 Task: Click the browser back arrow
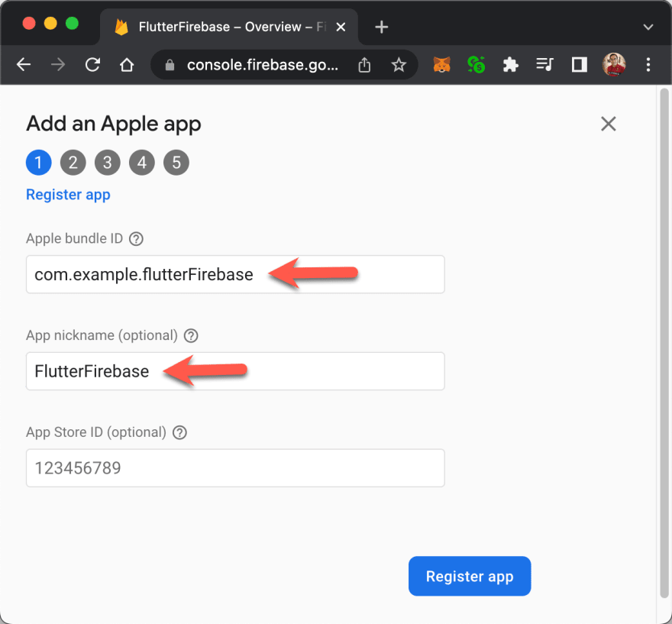pos(24,65)
